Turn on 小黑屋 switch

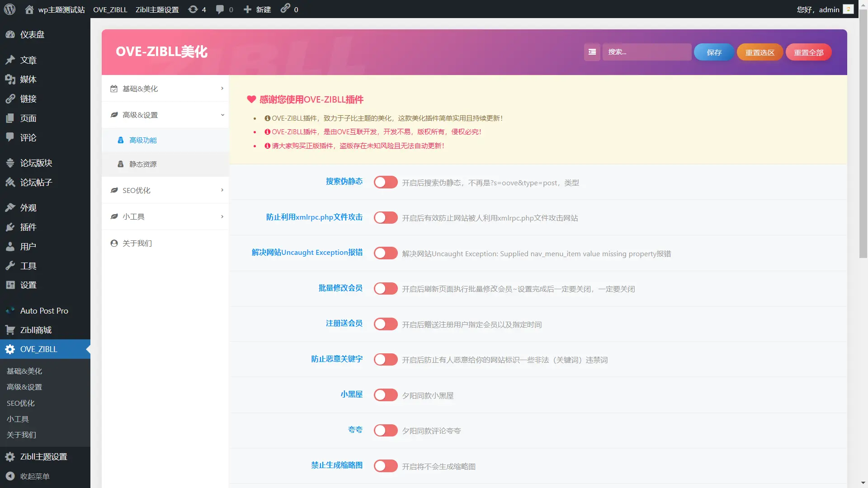pos(385,394)
